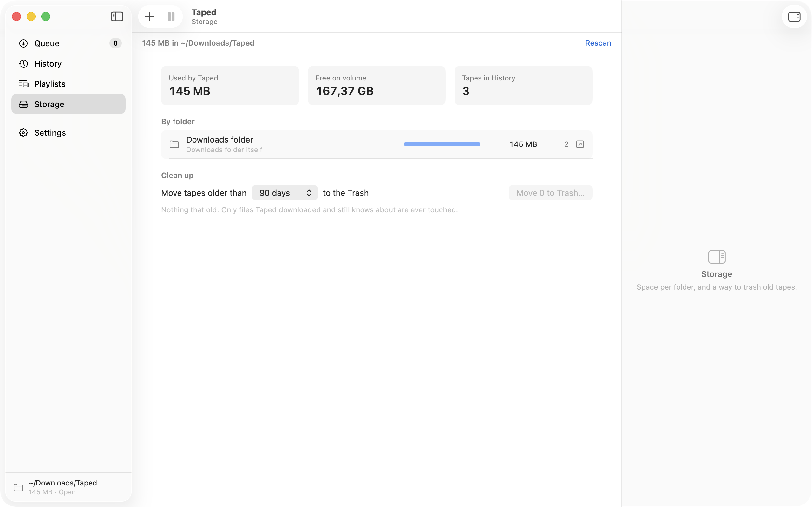Click the History clock icon
The height and width of the screenshot is (507, 812).
pos(23,64)
